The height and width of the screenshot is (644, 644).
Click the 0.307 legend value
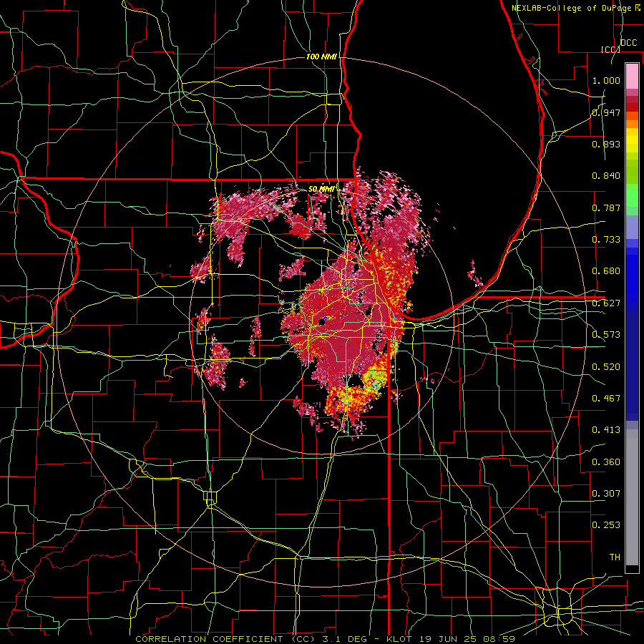[606, 494]
